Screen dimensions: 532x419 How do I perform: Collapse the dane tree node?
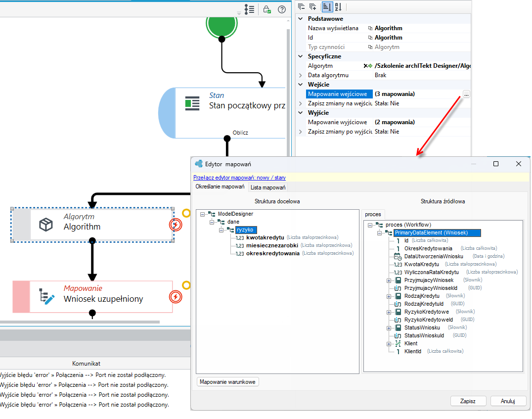pos(212,222)
